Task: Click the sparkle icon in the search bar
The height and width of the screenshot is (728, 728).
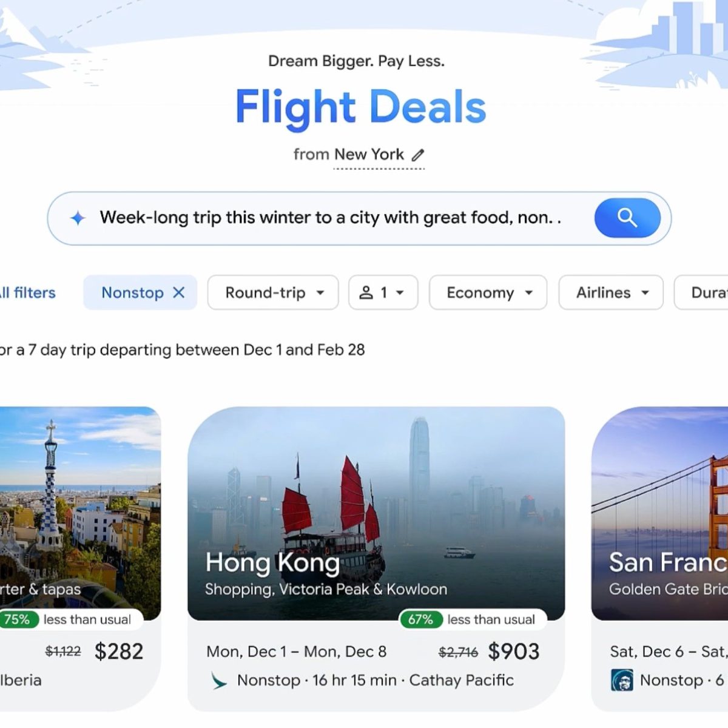Action: click(x=78, y=218)
